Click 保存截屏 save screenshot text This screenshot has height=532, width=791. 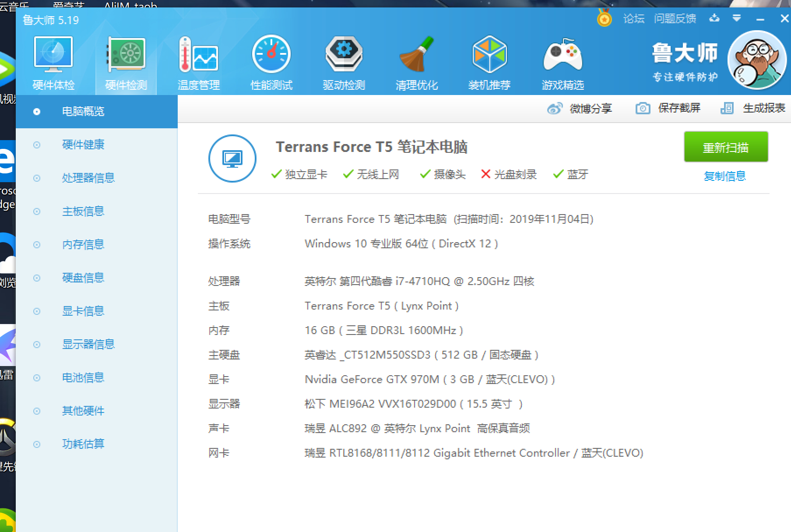point(679,108)
